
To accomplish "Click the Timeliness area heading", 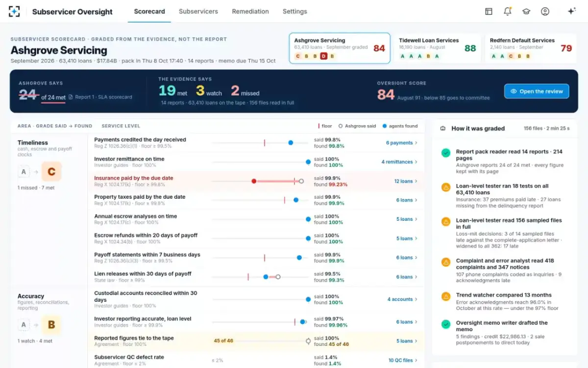I will click(x=33, y=143).
